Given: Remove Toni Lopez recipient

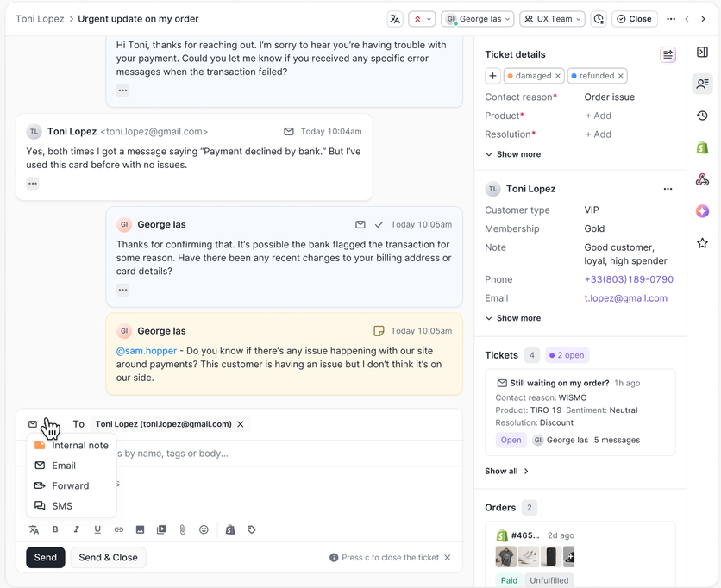Looking at the screenshot, I should 241,424.
